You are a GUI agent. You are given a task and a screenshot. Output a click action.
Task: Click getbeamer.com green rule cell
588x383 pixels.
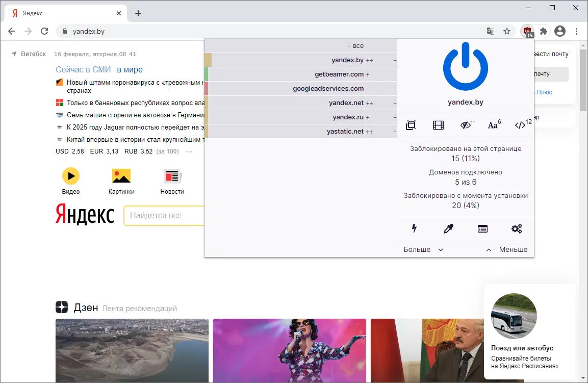pyautogui.click(x=206, y=74)
